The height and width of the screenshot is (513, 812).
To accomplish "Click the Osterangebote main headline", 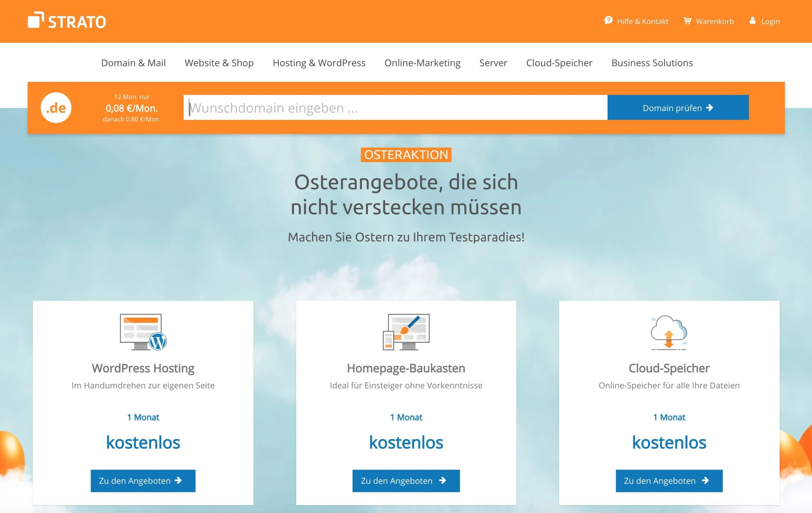I will click(x=406, y=194).
